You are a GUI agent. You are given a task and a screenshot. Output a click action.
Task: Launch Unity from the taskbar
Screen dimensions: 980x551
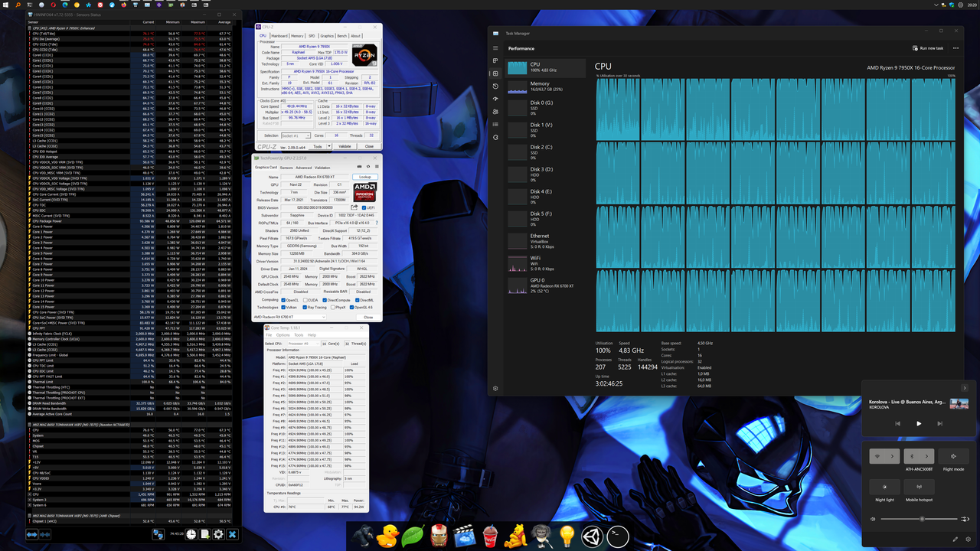(591, 536)
